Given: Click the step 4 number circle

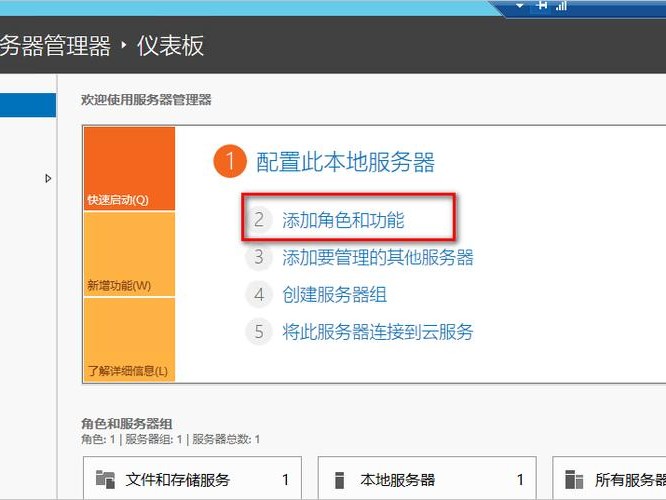Looking at the screenshot, I should (259, 294).
